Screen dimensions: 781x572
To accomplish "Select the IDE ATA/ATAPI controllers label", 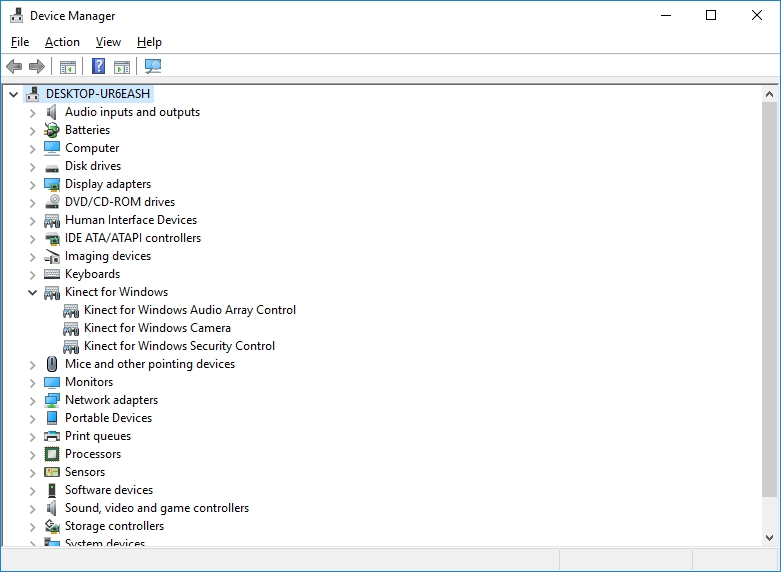I will [133, 238].
